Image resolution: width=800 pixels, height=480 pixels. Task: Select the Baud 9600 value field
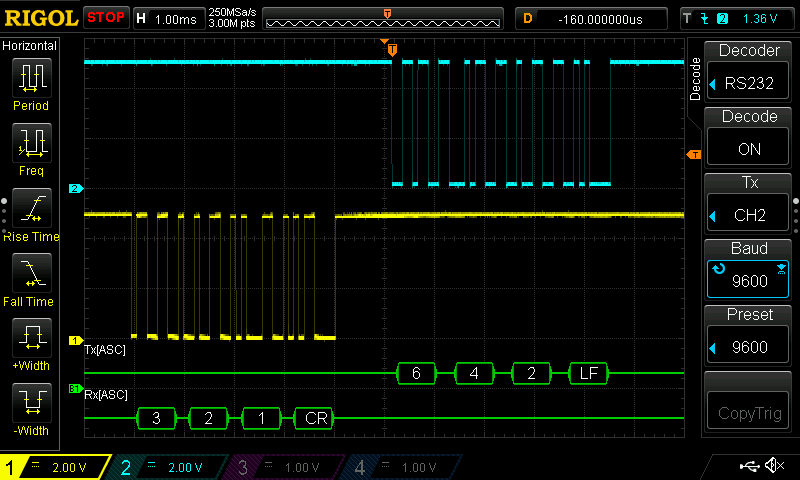pos(748,279)
